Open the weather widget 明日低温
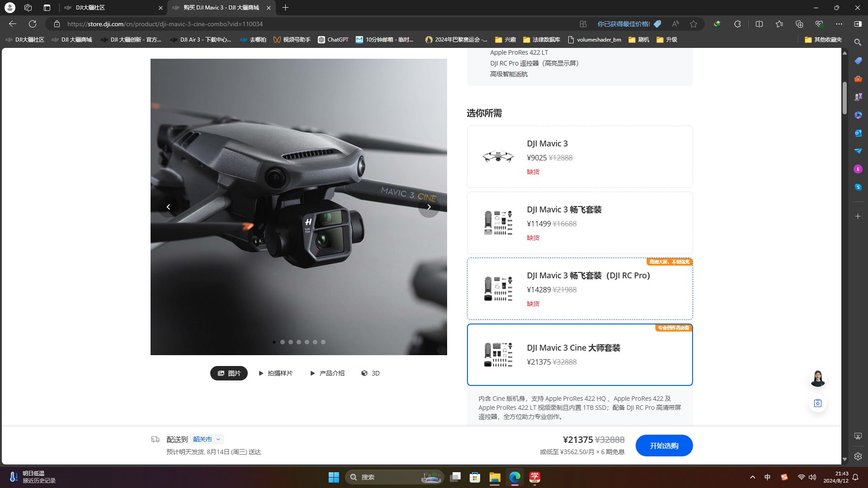This screenshot has height=488, width=868. tap(33, 477)
